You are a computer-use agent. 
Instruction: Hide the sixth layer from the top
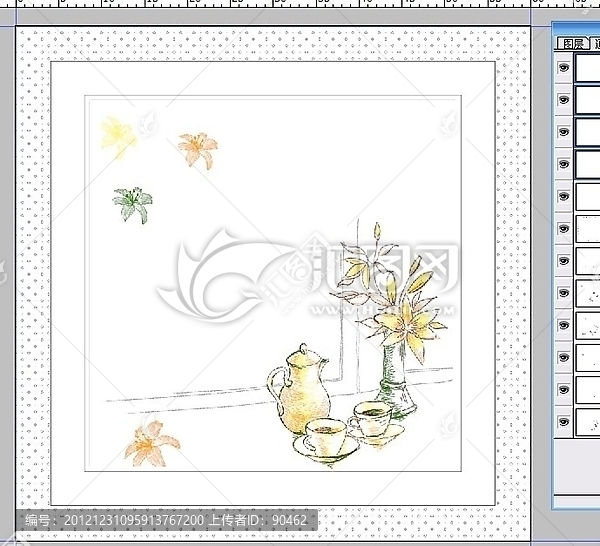coord(563,228)
